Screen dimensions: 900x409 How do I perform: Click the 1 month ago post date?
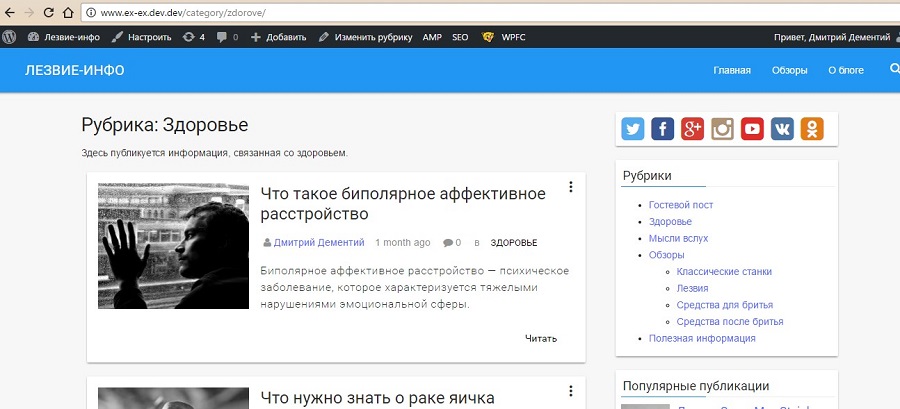pyautogui.click(x=402, y=243)
